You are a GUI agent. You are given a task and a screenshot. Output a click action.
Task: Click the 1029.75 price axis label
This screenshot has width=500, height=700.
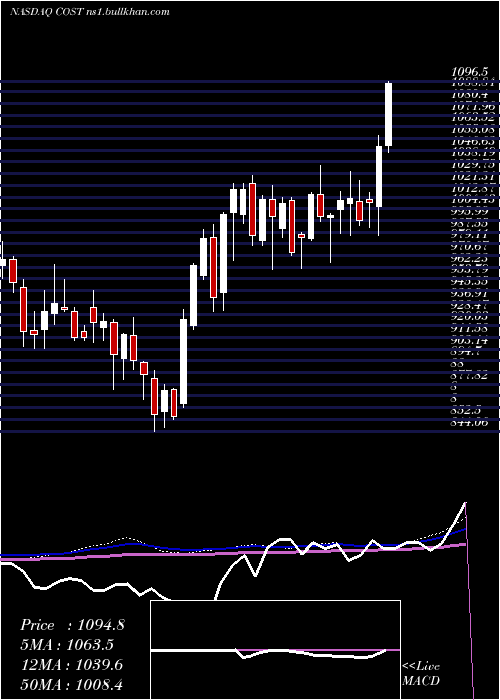click(x=472, y=165)
